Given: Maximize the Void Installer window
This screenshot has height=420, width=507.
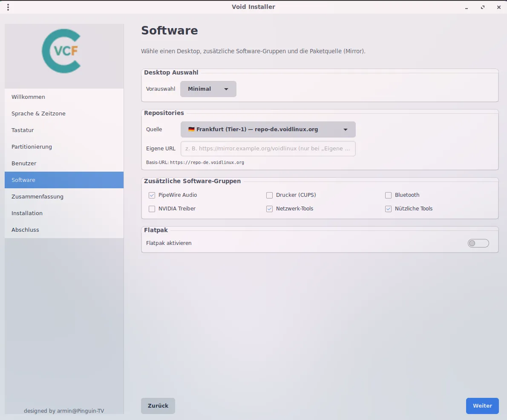Looking at the screenshot, I should 483,7.
